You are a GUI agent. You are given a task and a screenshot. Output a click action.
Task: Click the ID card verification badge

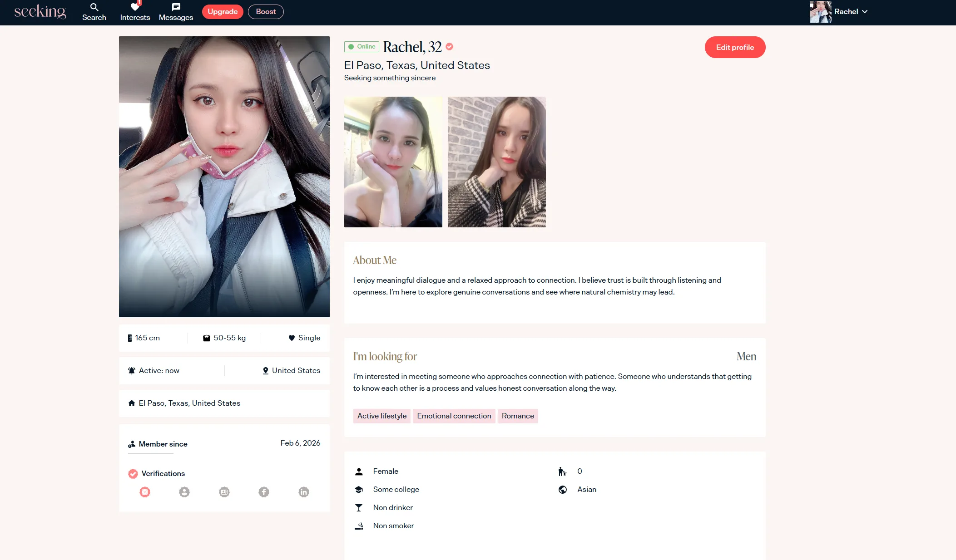(224, 492)
